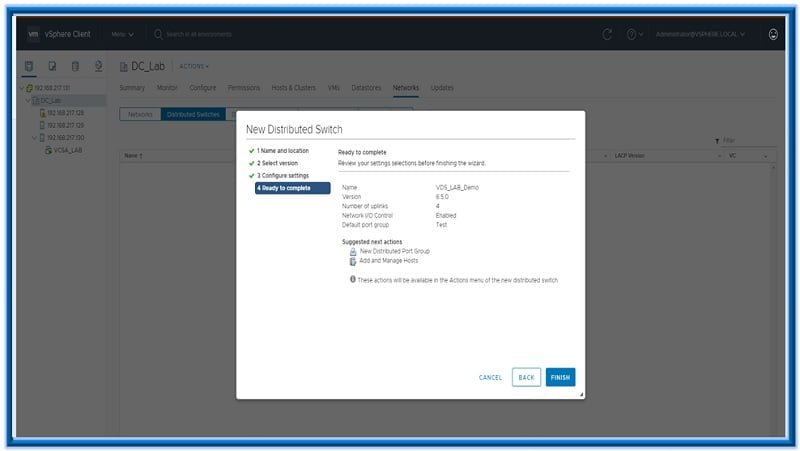Screen dimensions: 800x451
Task: Open the help question mark icon
Action: (632, 34)
